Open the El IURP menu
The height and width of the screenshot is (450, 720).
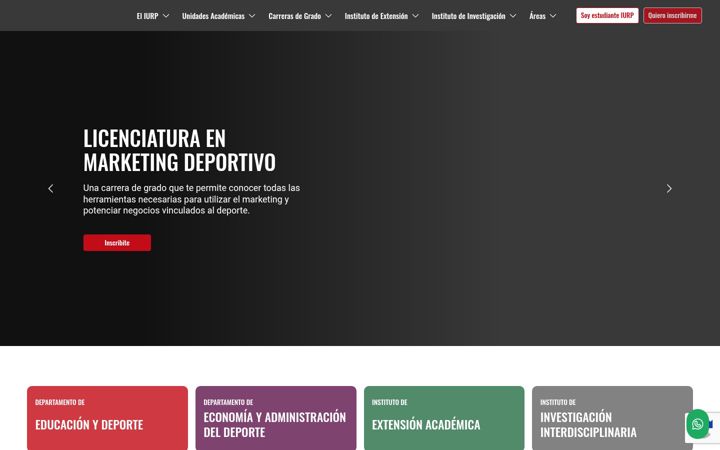point(147,16)
